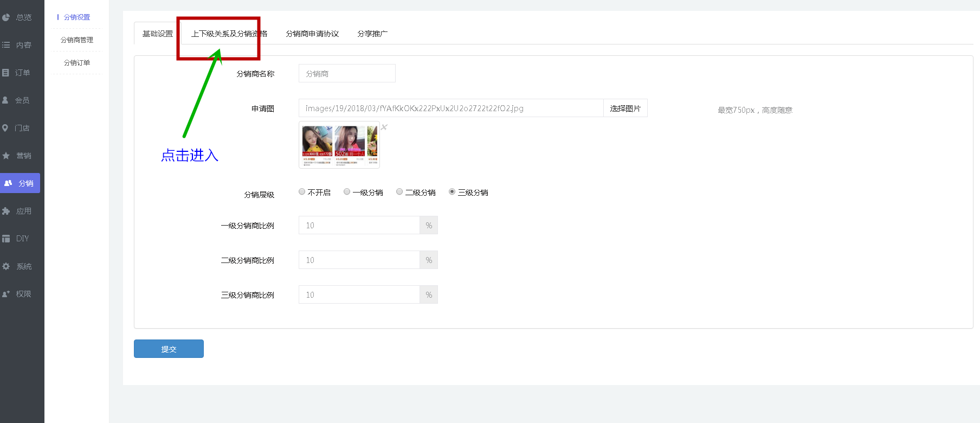Switch to the 分销商申请协议 tab

pyautogui.click(x=312, y=34)
